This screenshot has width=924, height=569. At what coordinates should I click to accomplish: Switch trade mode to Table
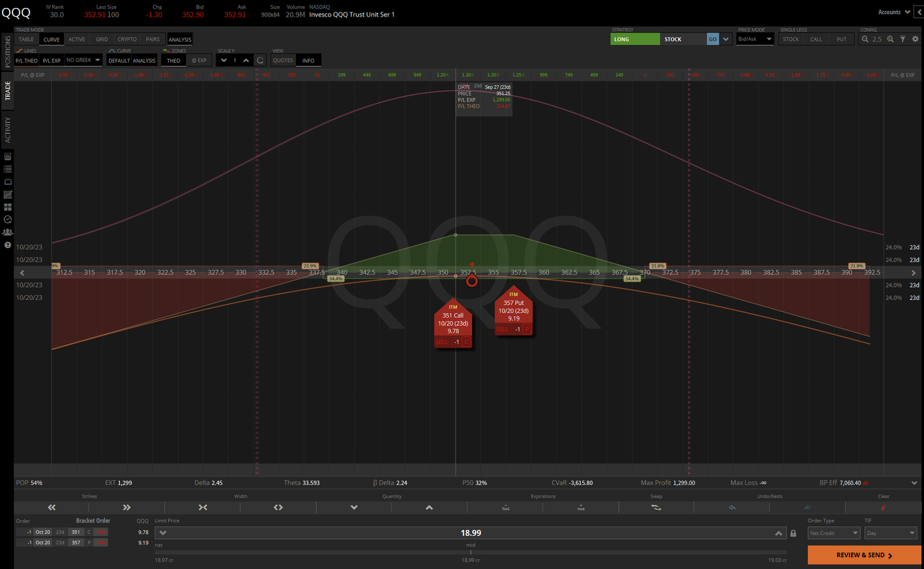[26, 39]
